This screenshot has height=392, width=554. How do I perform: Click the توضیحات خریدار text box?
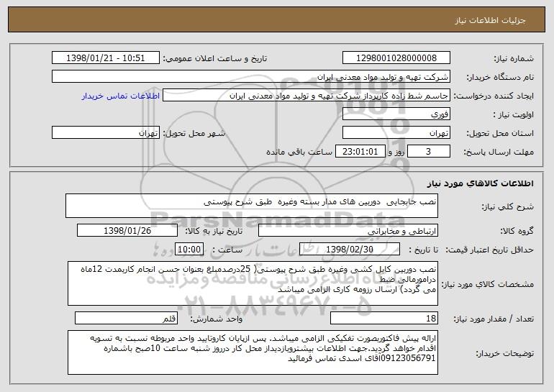pos(253,352)
